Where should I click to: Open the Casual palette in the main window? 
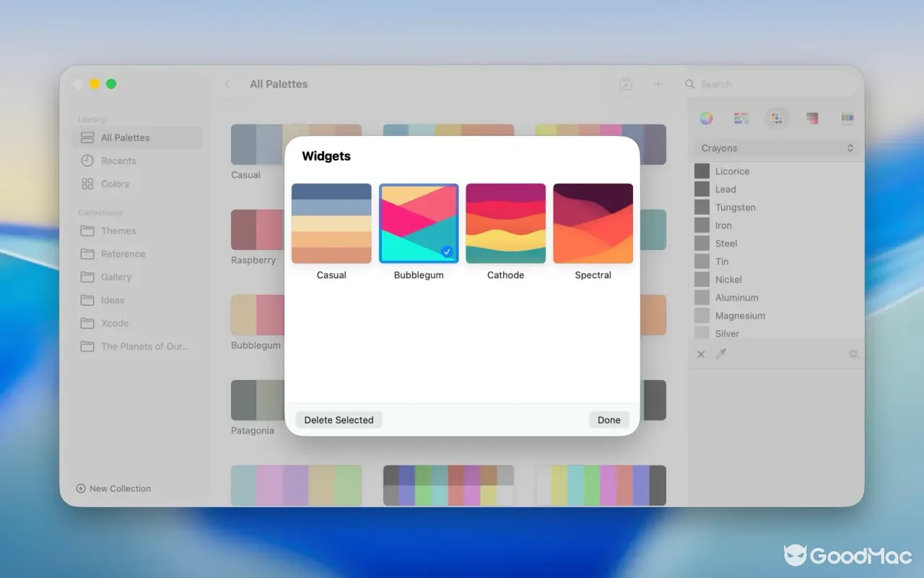click(x=257, y=144)
